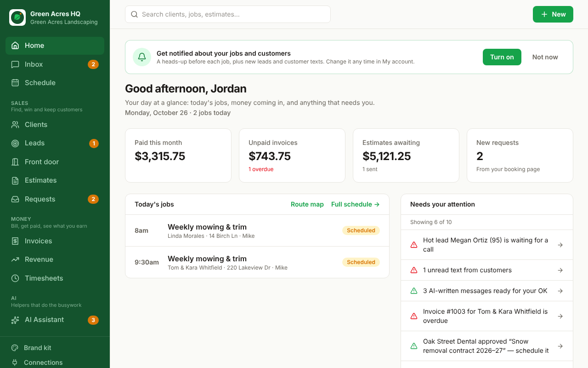Open the Estimates awaiting card
The height and width of the screenshot is (368, 588).
(x=406, y=155)
